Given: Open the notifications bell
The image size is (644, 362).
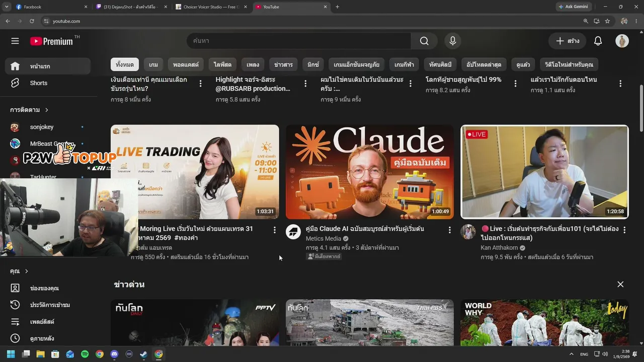Looking at the screenshot, I should [x=598, y=41].
